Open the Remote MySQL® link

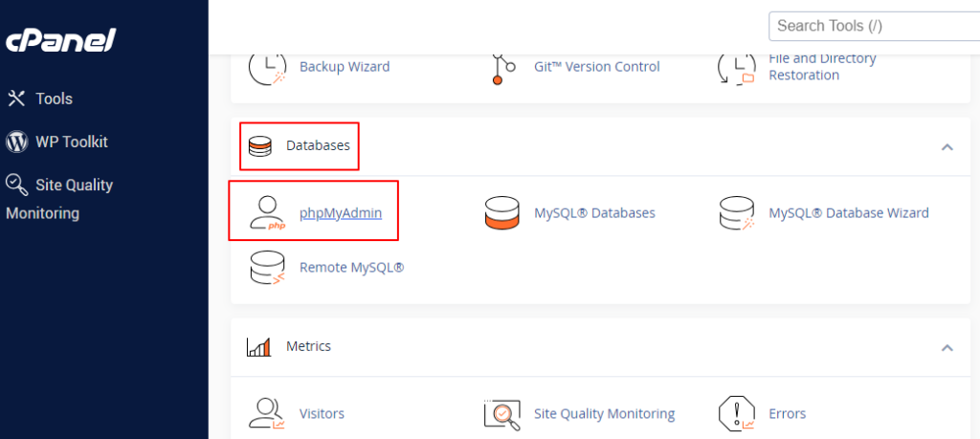tap(352, 267)
